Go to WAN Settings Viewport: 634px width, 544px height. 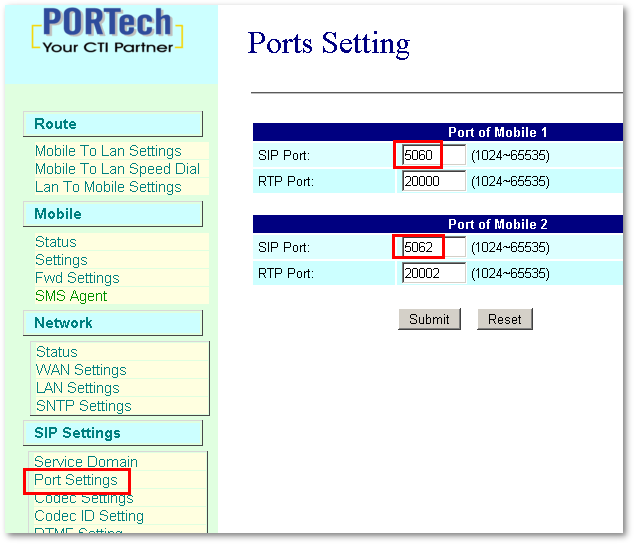tap(81, 370)
